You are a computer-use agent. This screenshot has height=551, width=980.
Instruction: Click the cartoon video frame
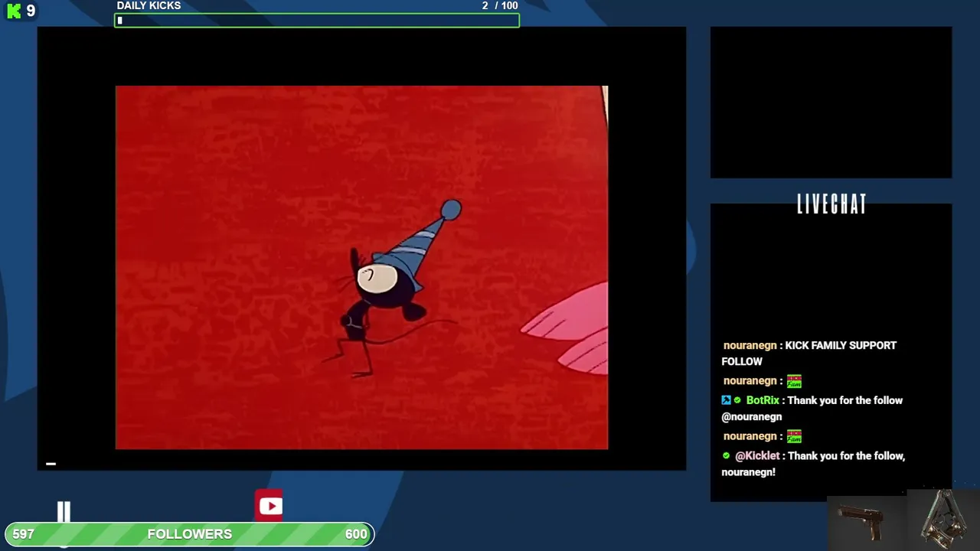click(361, 267)
